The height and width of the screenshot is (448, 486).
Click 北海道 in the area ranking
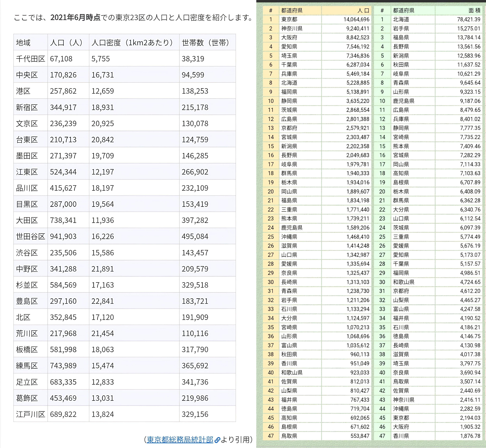click(x=401, y=19)
